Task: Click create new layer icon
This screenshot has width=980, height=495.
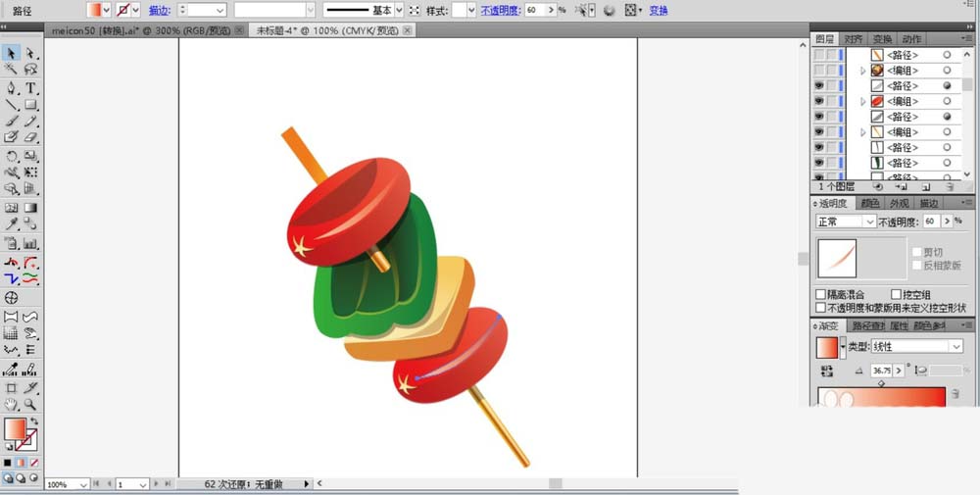Action: tap(926, 186)
